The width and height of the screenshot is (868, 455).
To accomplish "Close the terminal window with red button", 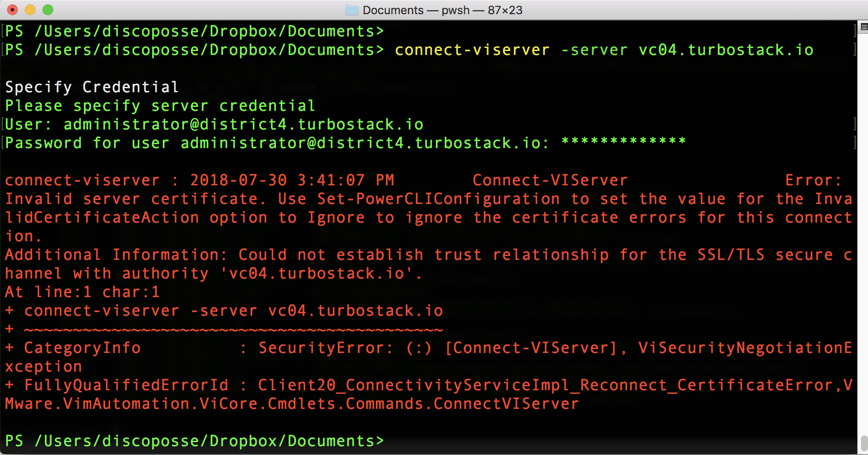I will click(12, 10).
